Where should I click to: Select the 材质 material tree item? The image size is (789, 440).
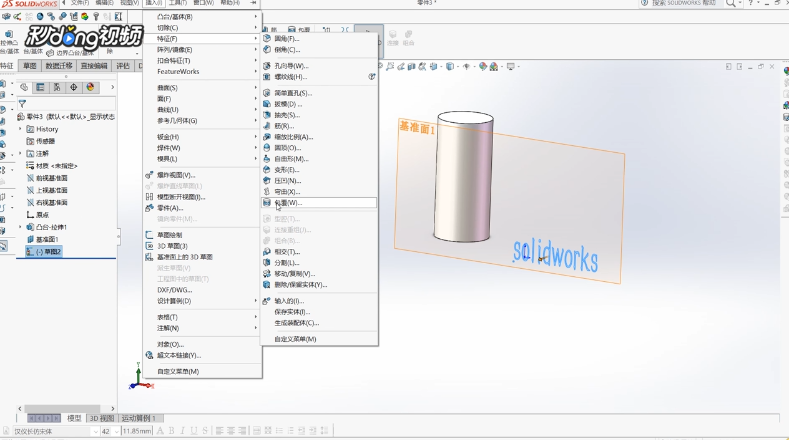click(x=52, y=166)
